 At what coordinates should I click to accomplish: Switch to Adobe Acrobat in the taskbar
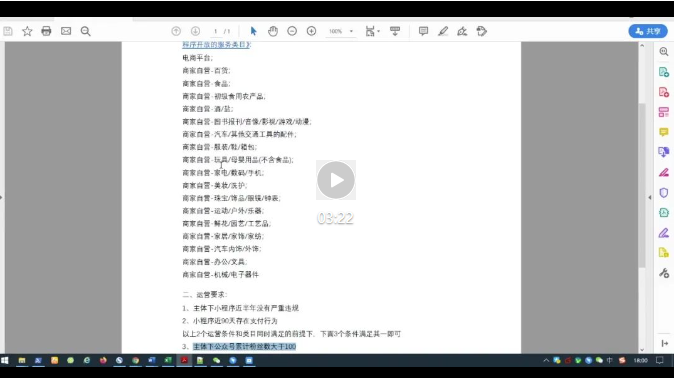click(x=184, y=360)
